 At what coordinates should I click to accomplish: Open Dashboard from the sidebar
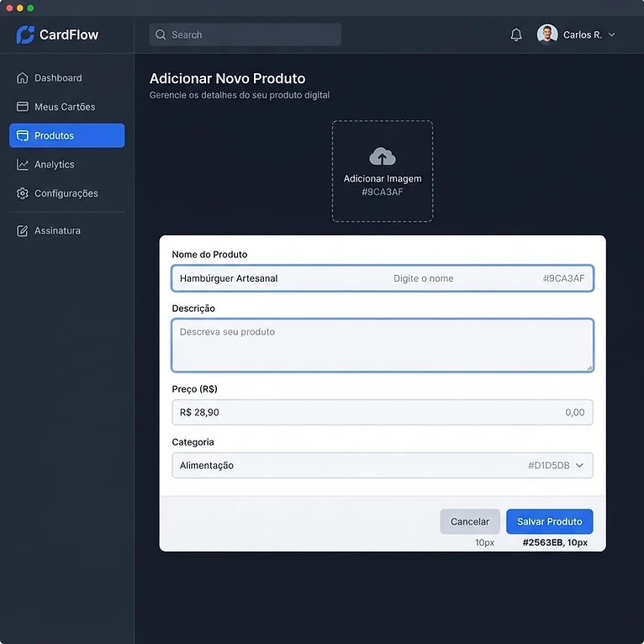point(66,77)
